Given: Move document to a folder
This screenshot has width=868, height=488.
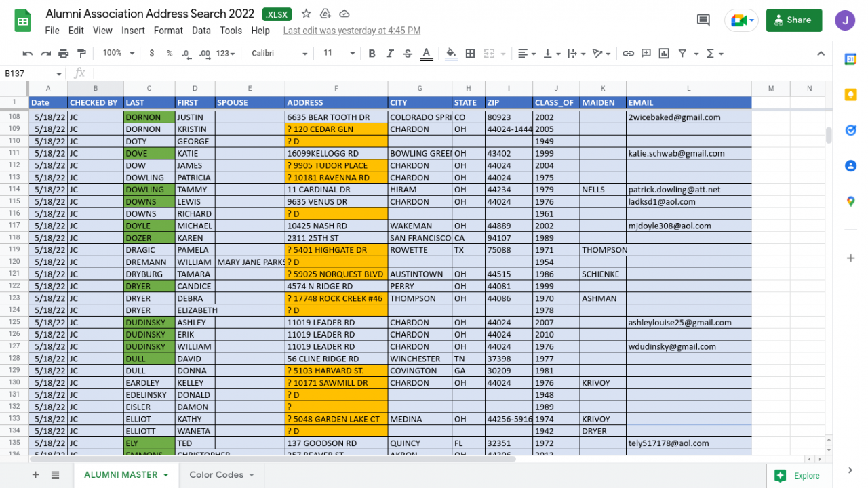Looking at the screenshot, I should pos(325,14).
